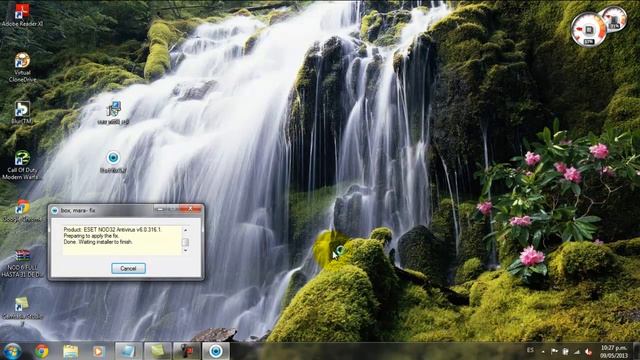
Task: Select the Adobe Reader XI desktop shortcut
Action: point(22,16)
